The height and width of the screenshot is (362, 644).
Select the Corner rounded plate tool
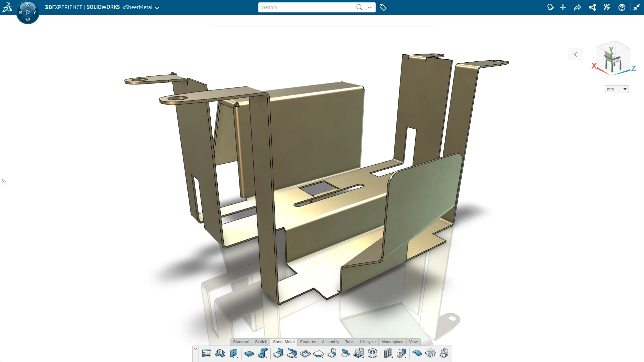[319, 354]
